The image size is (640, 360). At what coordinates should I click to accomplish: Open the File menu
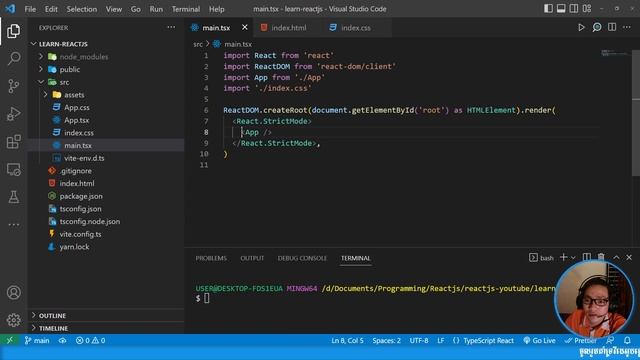pyautogui.click(x=30, y=9)
